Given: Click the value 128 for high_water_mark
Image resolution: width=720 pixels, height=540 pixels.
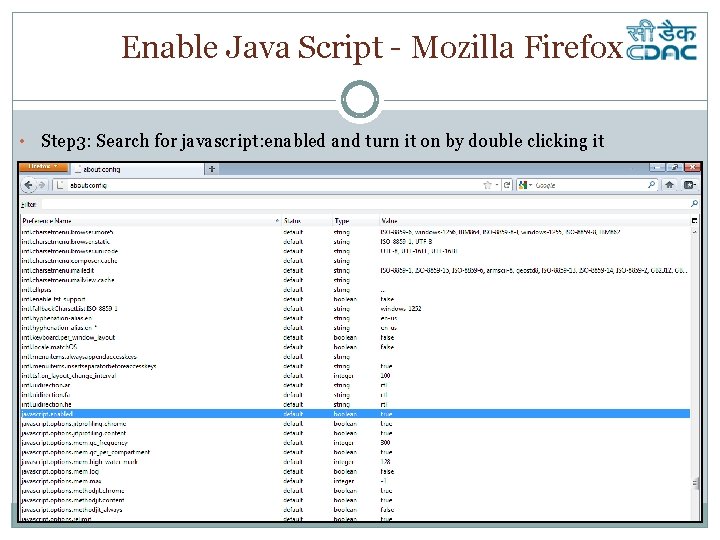Looking at the screenshot, I should pos(385,462).
